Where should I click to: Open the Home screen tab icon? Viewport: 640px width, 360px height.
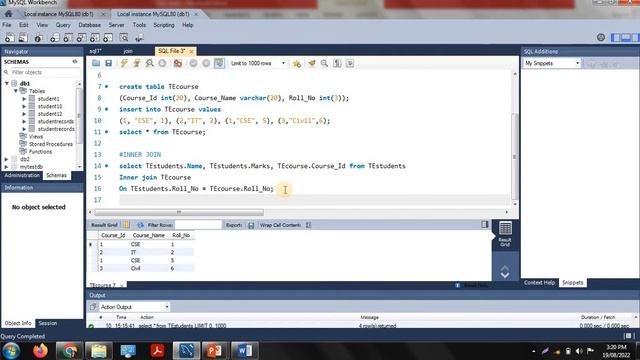tap(8, 13)
